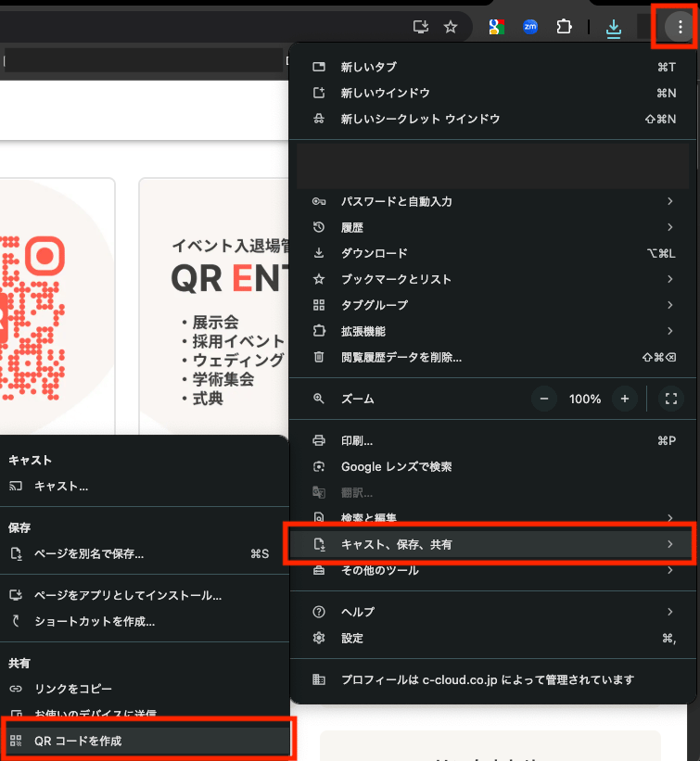
Task: Click the printer icon beside 印刷
Action: click(x=319, y=440)
